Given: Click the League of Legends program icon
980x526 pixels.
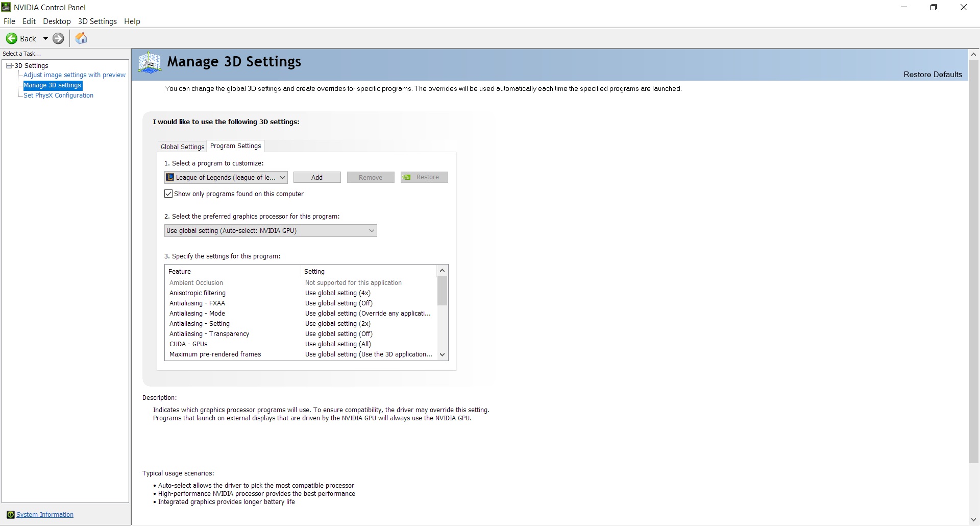Looking at the screenshot, I should point(170,177).
